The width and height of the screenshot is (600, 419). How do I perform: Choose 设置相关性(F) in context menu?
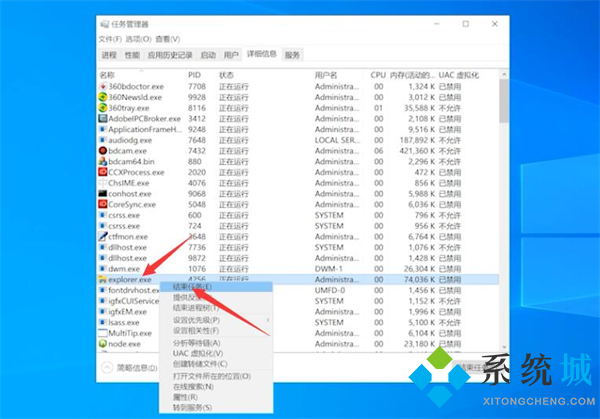pyautogui.click(x=216, y=331)
